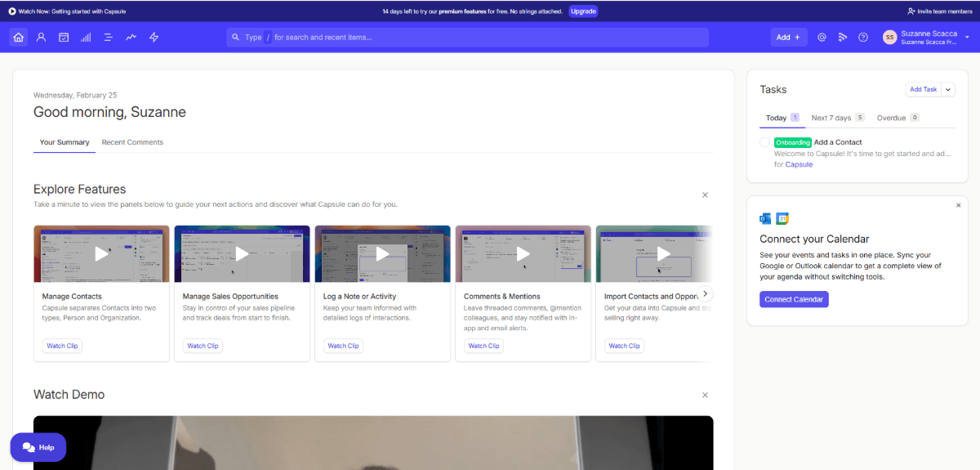980x470 pixels.
Task: Open the Calendar & Tasks icon
Action: tap(64, 37)
